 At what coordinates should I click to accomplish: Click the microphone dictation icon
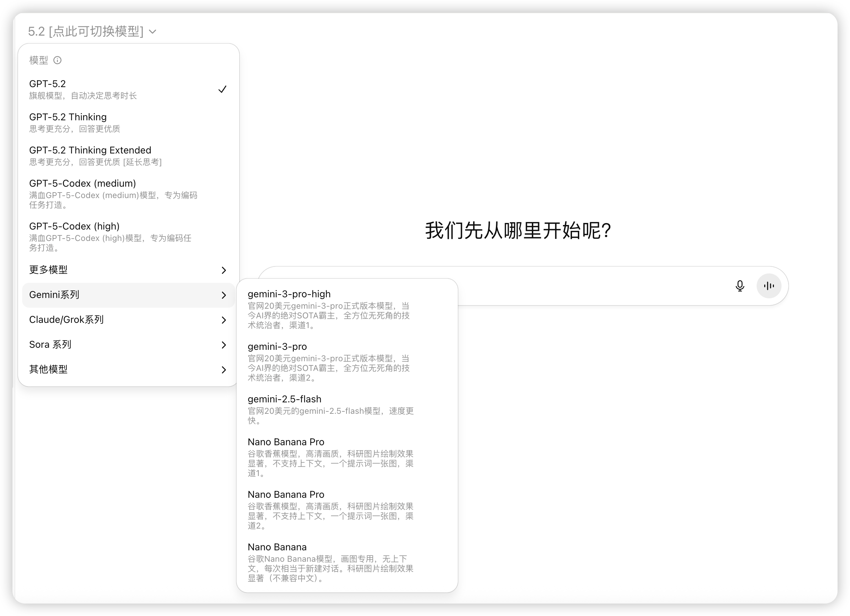739,286
